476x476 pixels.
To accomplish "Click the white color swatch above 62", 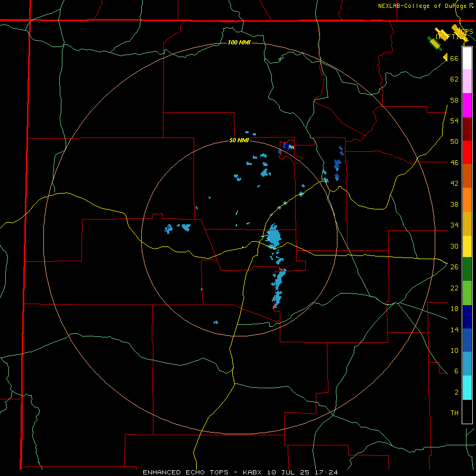I will tap(467, 58).
